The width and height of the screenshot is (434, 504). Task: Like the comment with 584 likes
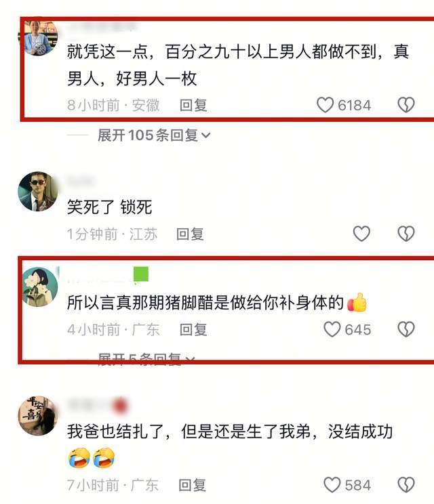click(x=332, y=485)
